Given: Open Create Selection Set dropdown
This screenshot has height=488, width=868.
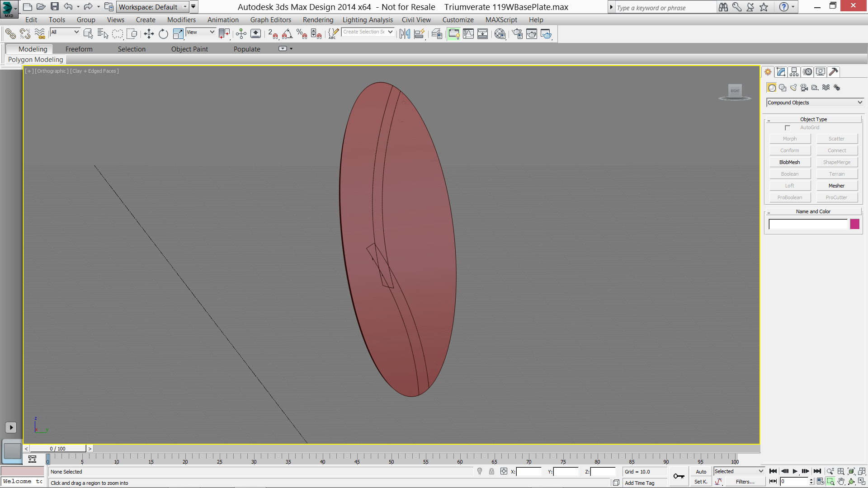Looking at the screenshot, I should pos(368,32).
